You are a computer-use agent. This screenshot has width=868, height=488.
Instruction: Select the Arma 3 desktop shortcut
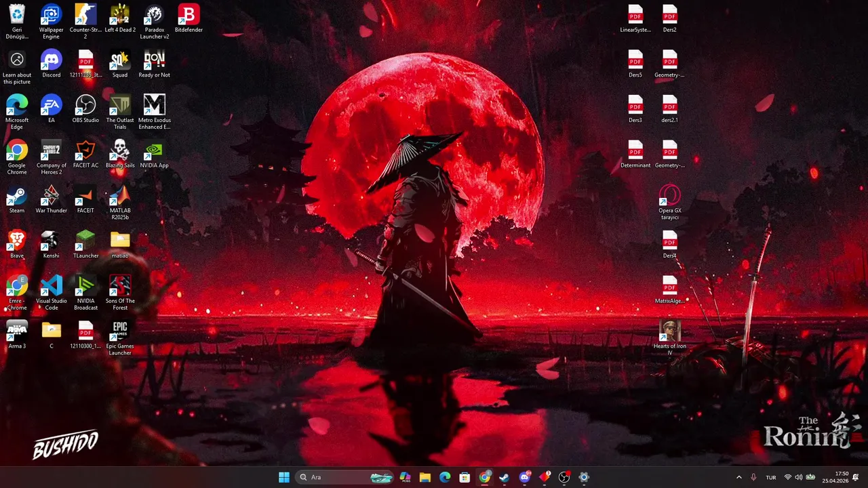click(x=17, y=335)
